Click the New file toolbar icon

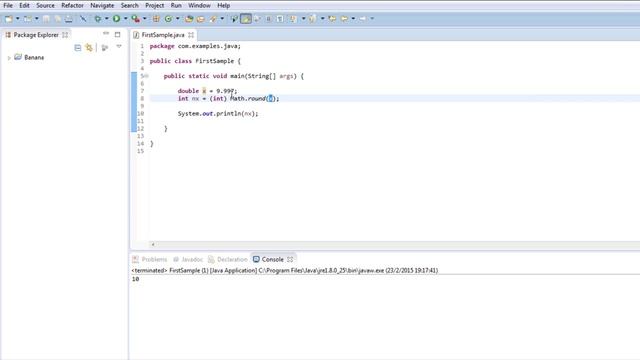9,19
